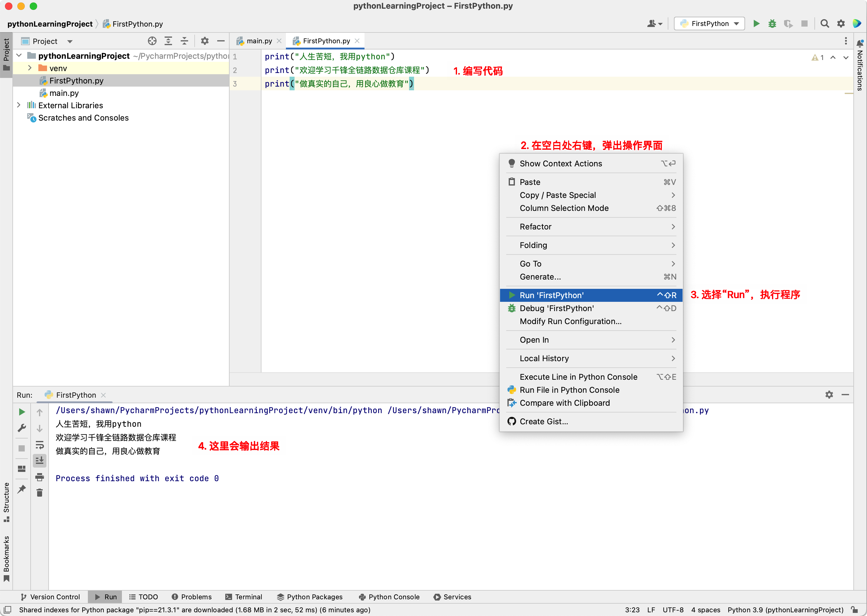Click the locate target icon in Project panel
This screenshot has width=867, height=616.
[x=152, y=41]
